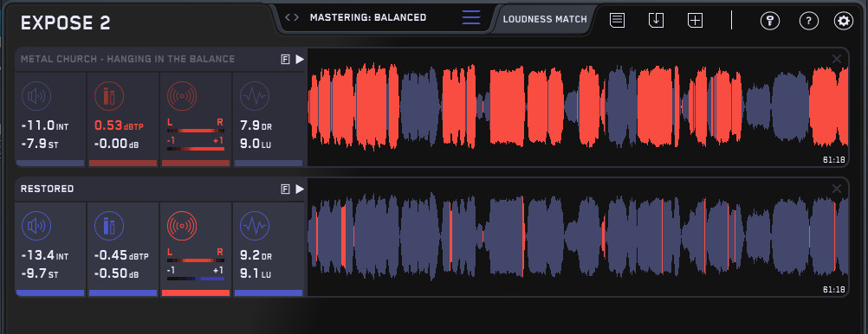The image size is (868, 334).
Task: Click the Expose 2 logo title
Action: [x=65, y=23]
